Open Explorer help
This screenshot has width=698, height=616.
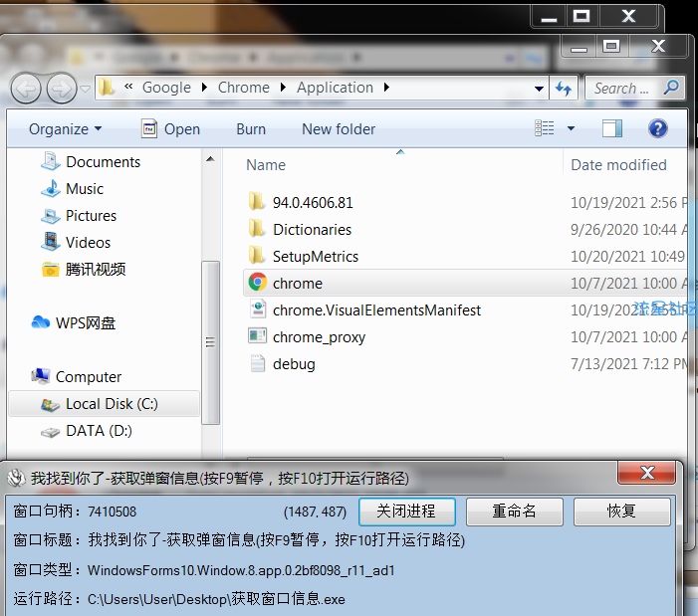pyautogui.click(x=657, y=128)
